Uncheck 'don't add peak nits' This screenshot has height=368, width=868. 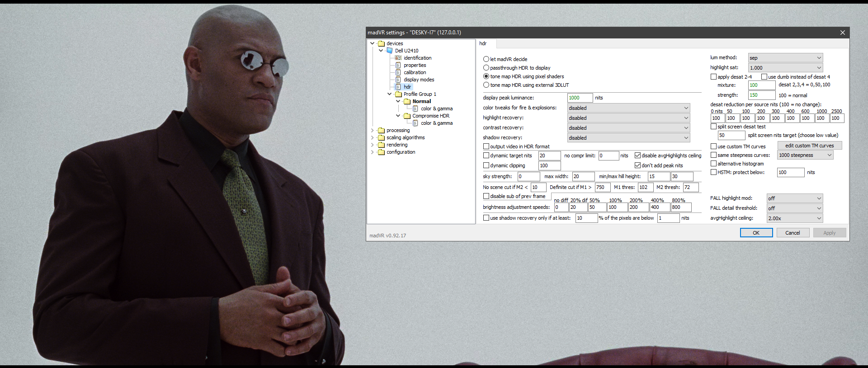[638, 165]
